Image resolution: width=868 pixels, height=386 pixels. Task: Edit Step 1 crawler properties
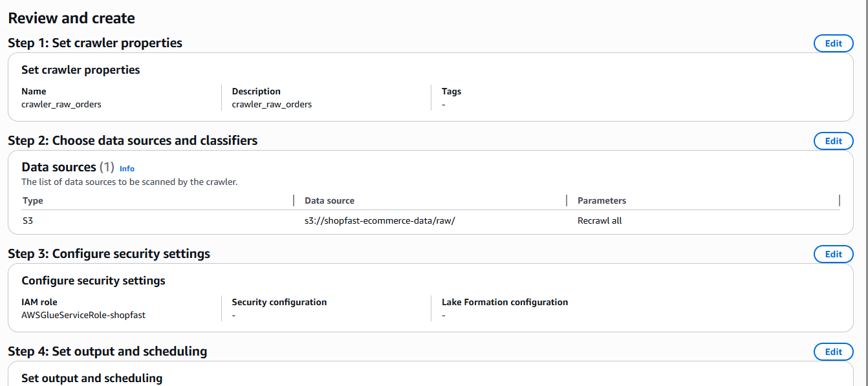(x=833, y=43)
